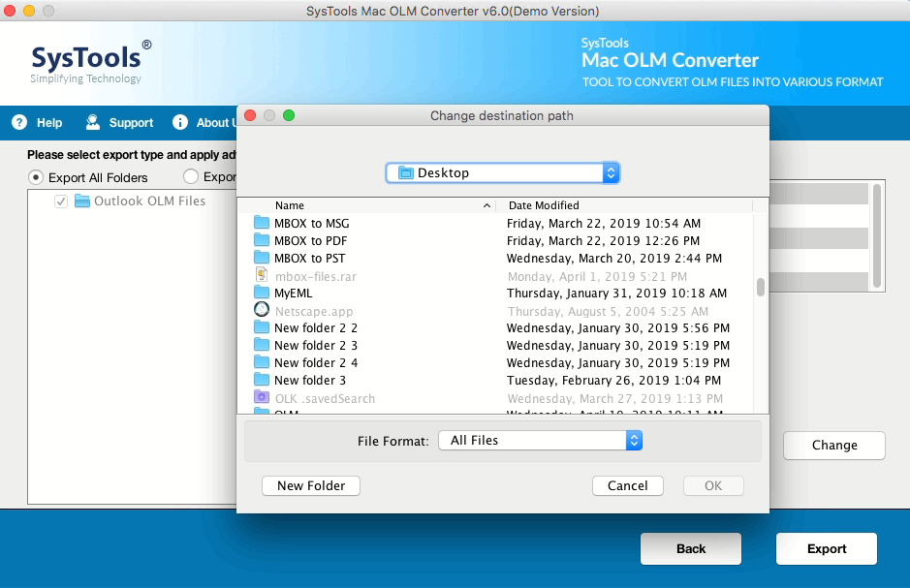910x588 pixels.
Task: Select the 'New folder 2 4' name
Action: pos(316,362)
